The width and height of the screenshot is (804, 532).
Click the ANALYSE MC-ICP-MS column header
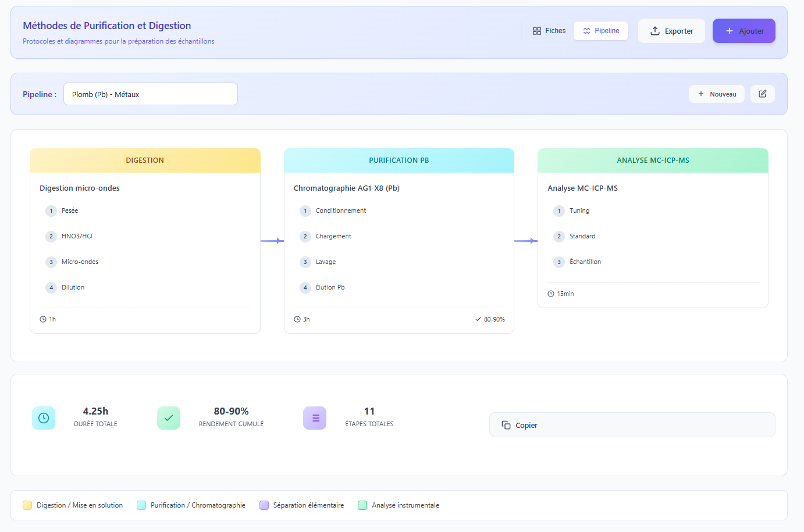pyautogui.click(x=653, y=160)
